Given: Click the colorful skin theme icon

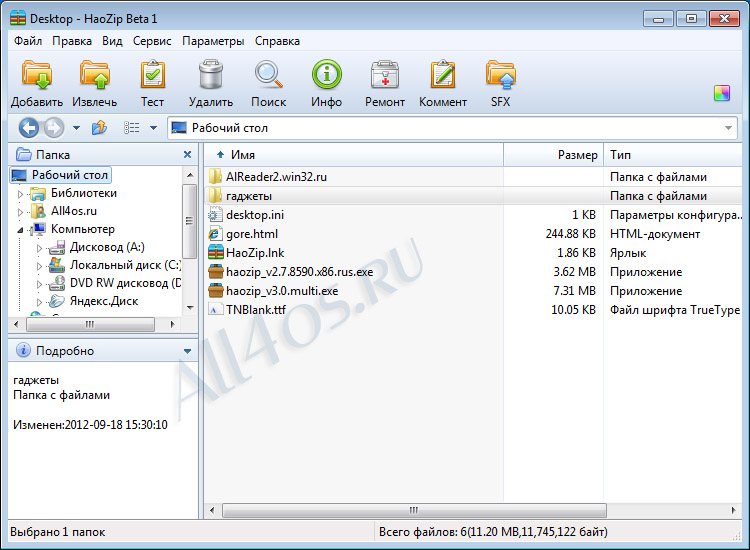Looking at the screenshot, I should [722, 93].
